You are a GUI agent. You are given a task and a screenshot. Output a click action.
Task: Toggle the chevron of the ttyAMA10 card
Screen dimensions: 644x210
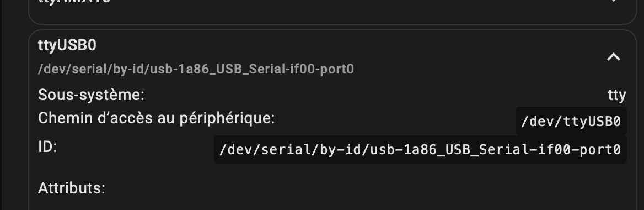point(613,1)
